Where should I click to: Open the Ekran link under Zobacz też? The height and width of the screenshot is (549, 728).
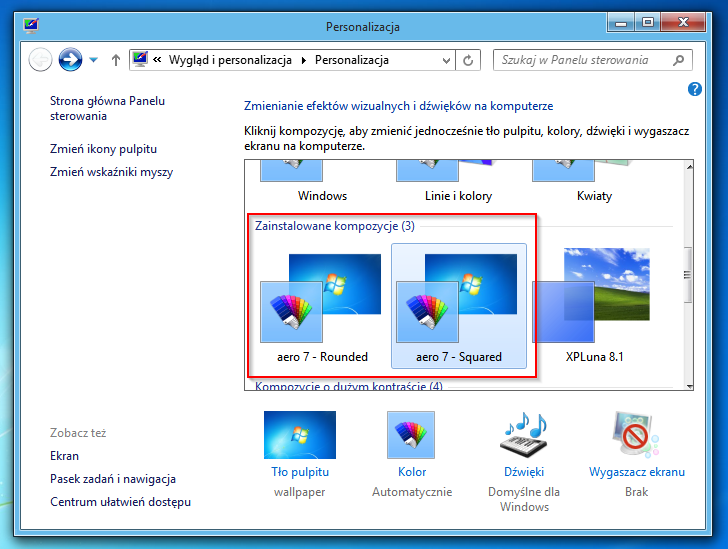[x=65, y=456]
